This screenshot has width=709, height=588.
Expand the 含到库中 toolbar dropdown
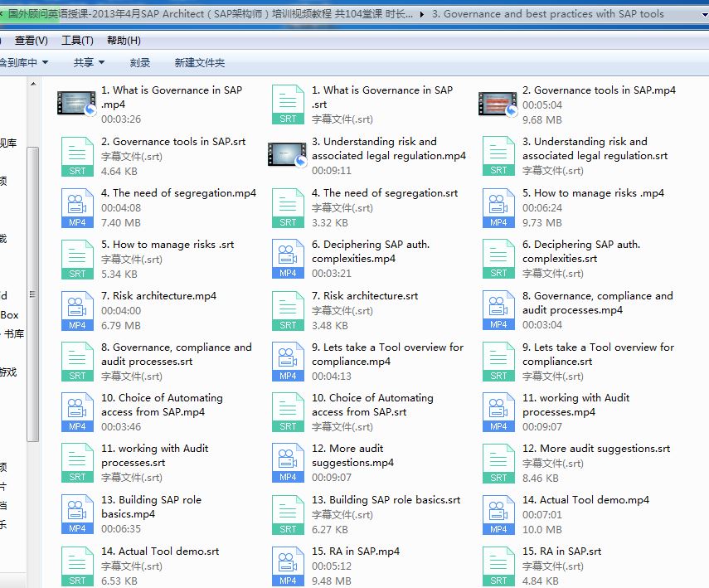pyautogui.click(x=23, y=62)
